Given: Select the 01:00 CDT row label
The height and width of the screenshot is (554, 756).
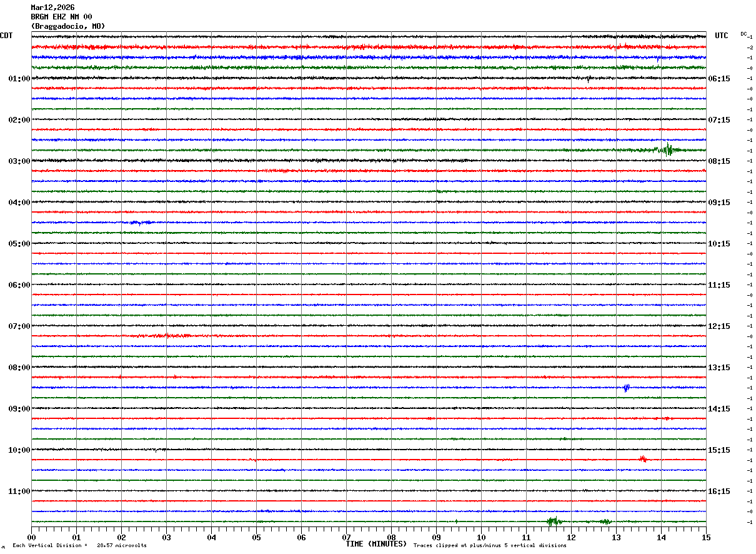Looking at the screenshot, I should click(19, 79).
